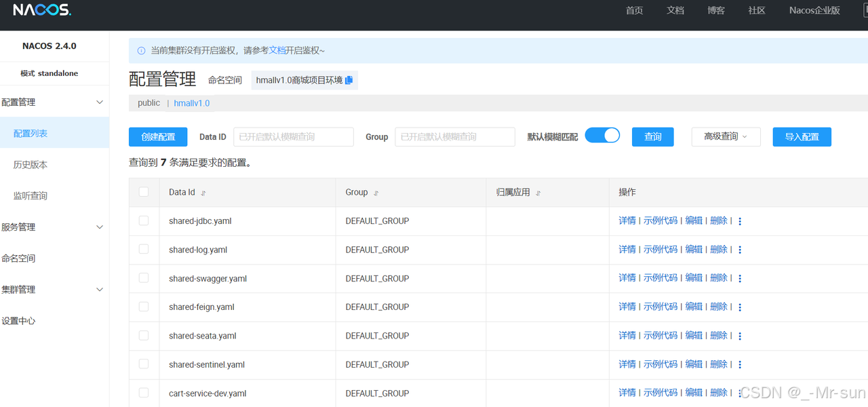Check the shared-seata.yaml row checkbox
The width and height of the screenshot is (868, 407).
point(144,335)
